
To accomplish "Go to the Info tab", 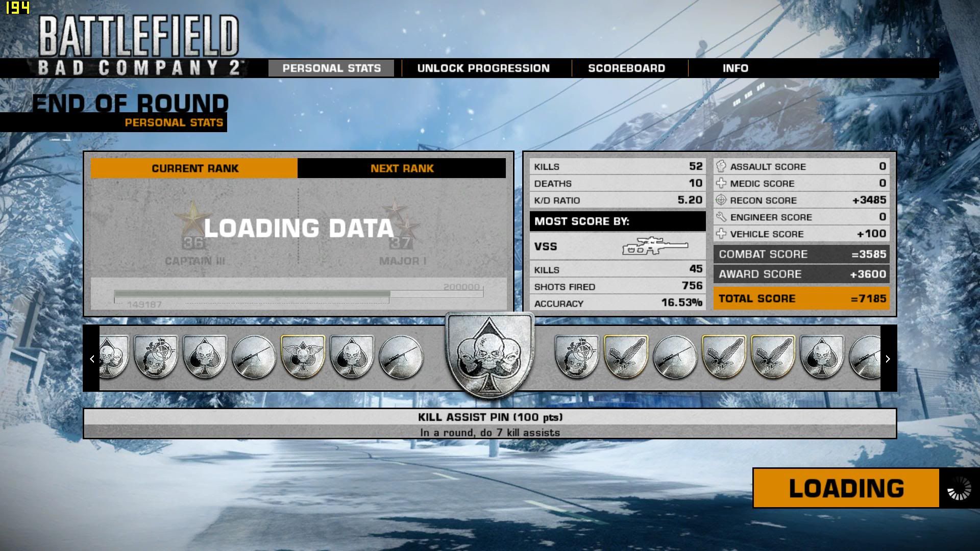I will 735,68.
